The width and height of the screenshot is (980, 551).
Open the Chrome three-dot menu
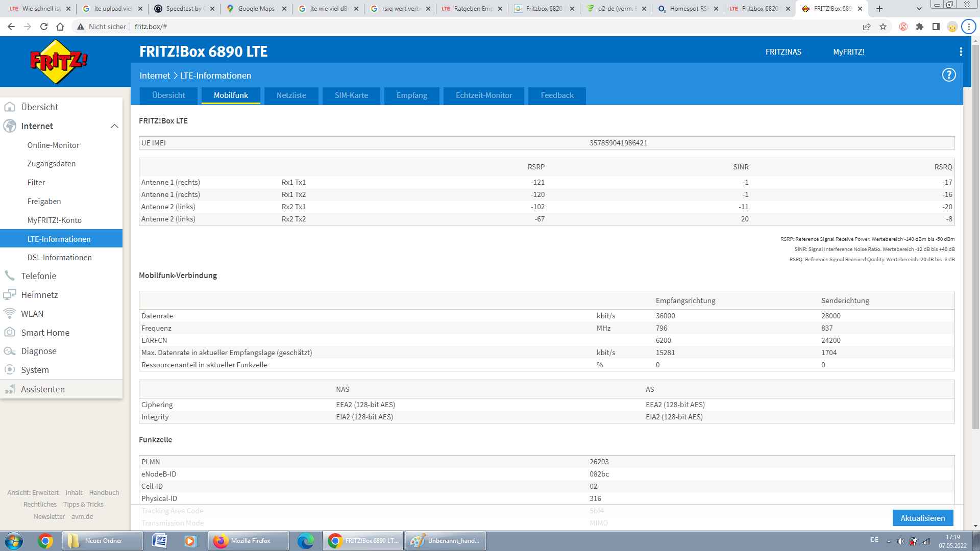pos(969,27)
